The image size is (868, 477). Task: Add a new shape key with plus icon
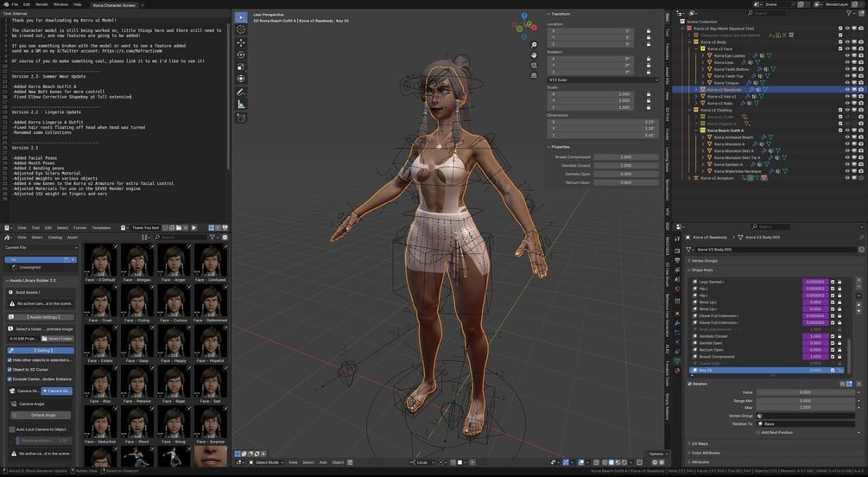pos(859,282)
